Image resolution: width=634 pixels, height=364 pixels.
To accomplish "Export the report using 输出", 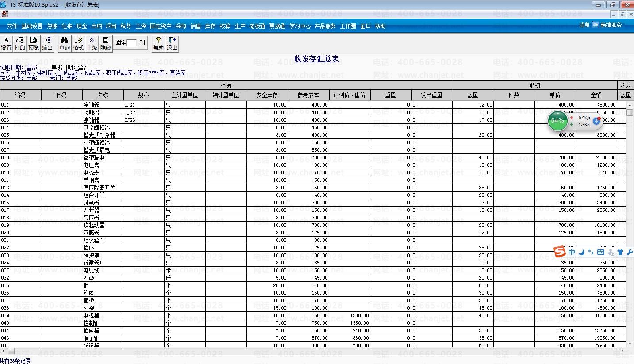I will pyautogui.click(x=47, y=44).
